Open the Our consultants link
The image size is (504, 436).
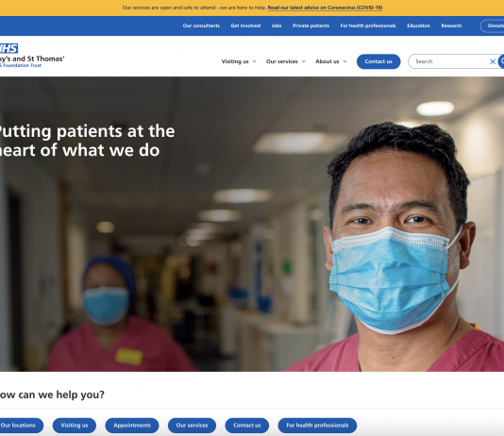click(201, 25)
